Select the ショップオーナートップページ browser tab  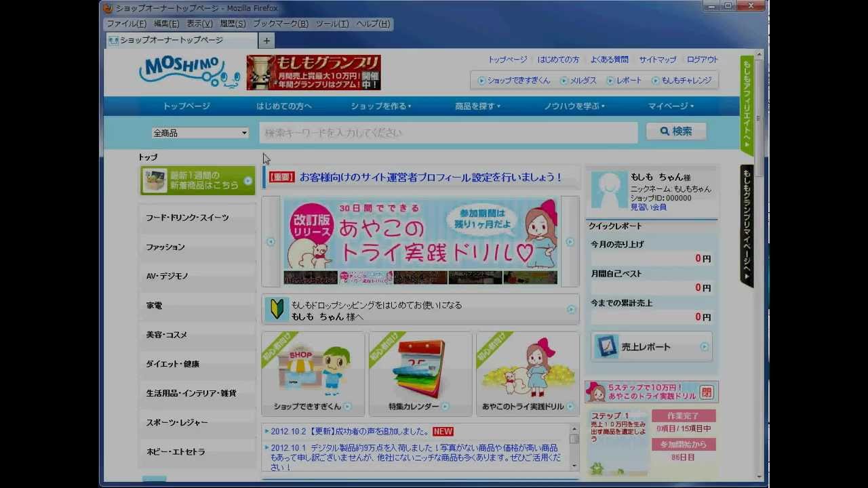181,41
